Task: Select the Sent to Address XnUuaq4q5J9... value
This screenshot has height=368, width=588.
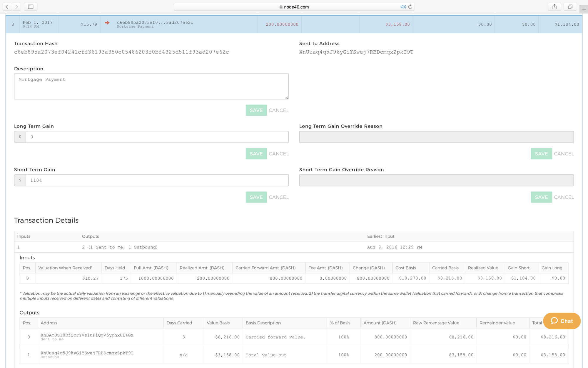Action: pos(356,52)
